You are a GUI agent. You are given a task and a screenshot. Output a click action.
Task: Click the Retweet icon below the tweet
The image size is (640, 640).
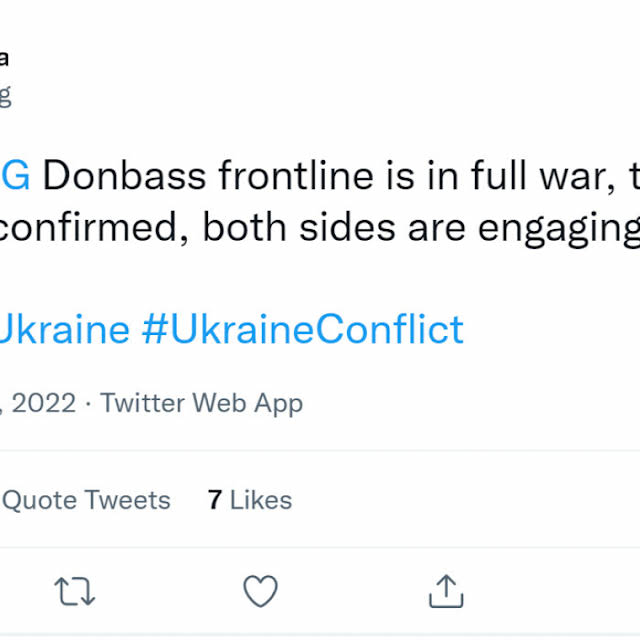pos(75,592)
